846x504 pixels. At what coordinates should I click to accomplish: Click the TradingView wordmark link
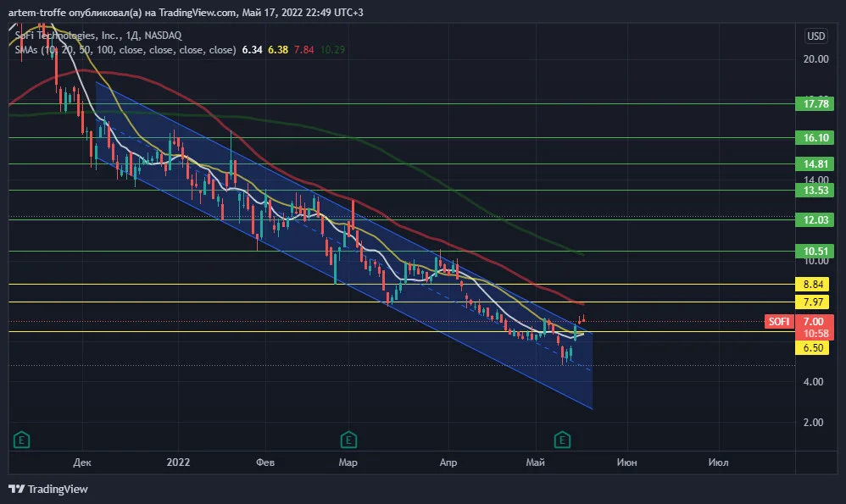click(x=58, y=489)
